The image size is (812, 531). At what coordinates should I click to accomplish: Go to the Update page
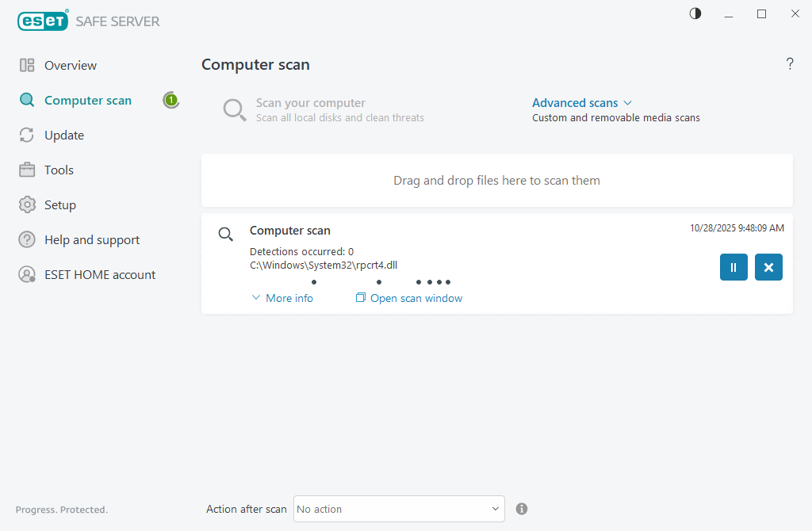(63, 136)
